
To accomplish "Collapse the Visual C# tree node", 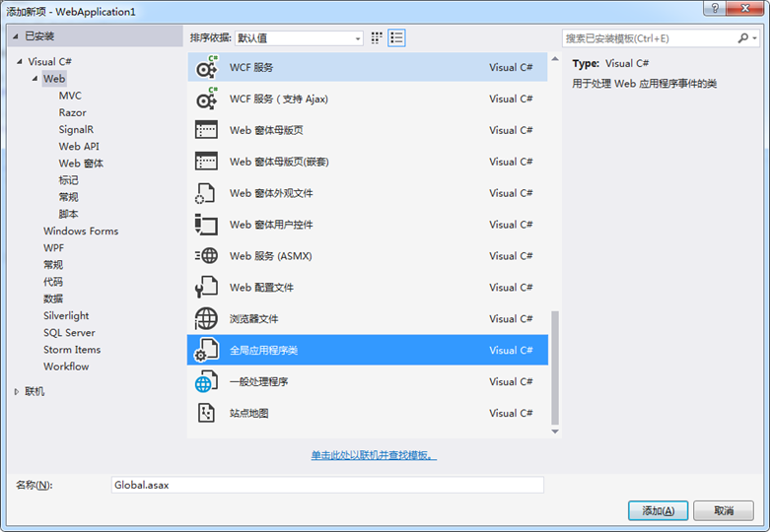I will coord(20,62).
